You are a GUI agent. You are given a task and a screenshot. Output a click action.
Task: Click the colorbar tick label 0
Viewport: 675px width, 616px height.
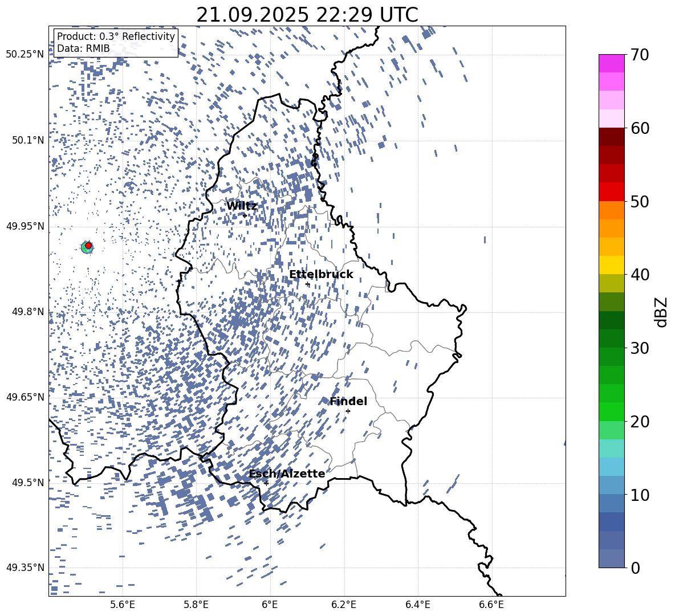coord(635,568)
